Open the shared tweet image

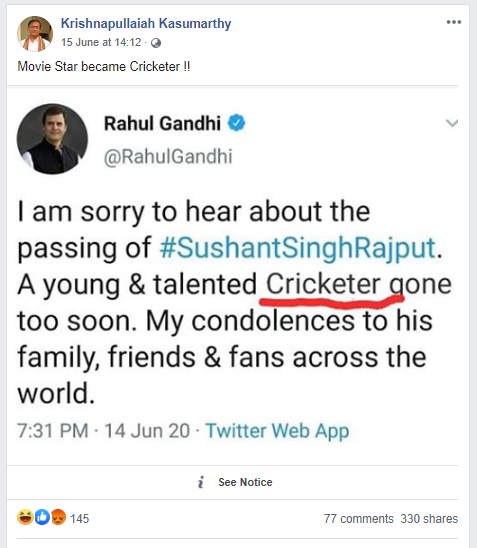click(232, 275)
